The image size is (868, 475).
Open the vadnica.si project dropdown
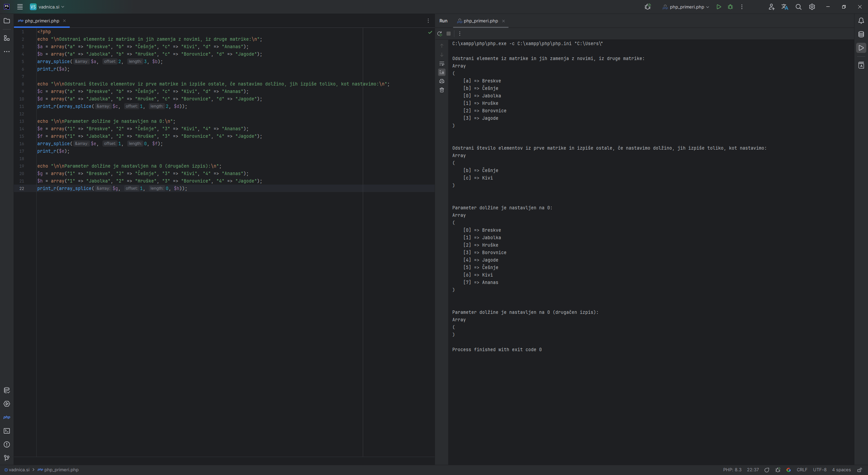(47, 6)
